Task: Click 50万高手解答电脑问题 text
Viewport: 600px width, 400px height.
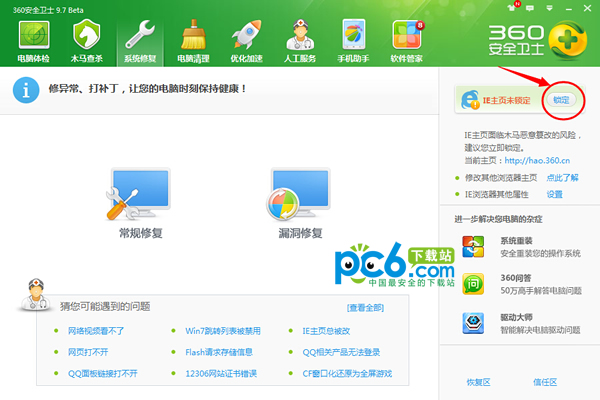Action: pyautogui.click(x=541, y=291)
